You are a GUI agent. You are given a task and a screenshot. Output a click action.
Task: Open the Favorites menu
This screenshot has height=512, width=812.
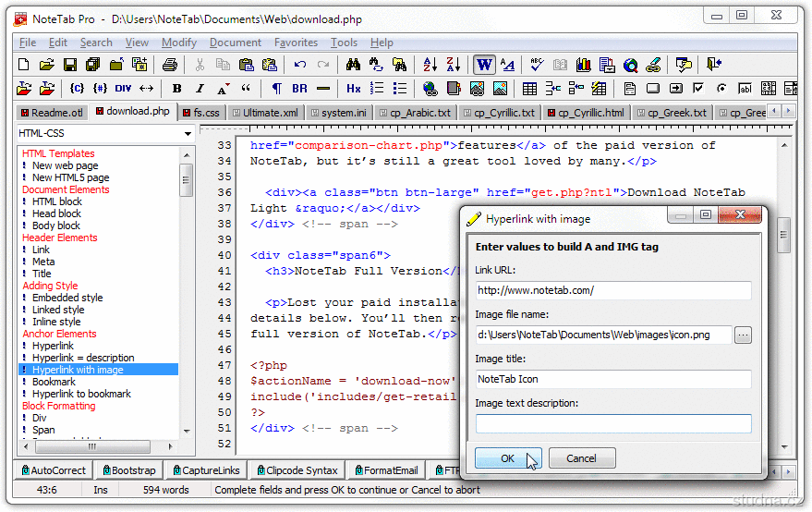pyautogui.click(x=296, y=43)
